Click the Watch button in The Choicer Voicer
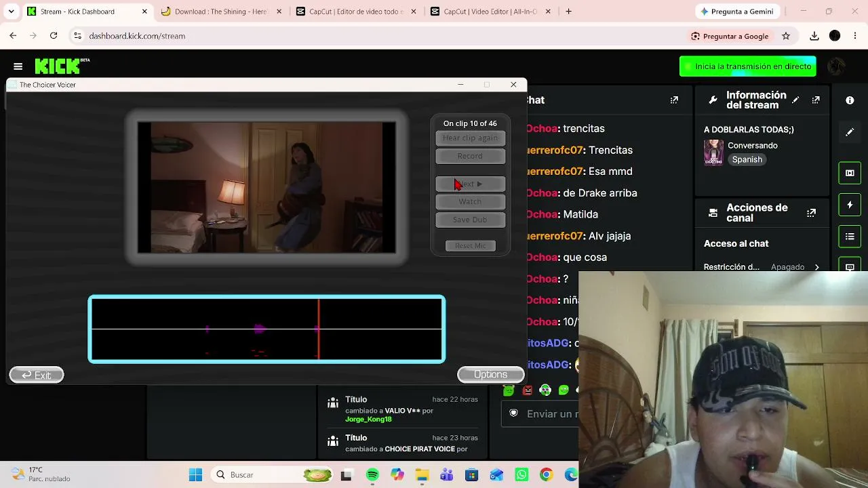The height and width of the screenshot is (488, 868). 470,202
